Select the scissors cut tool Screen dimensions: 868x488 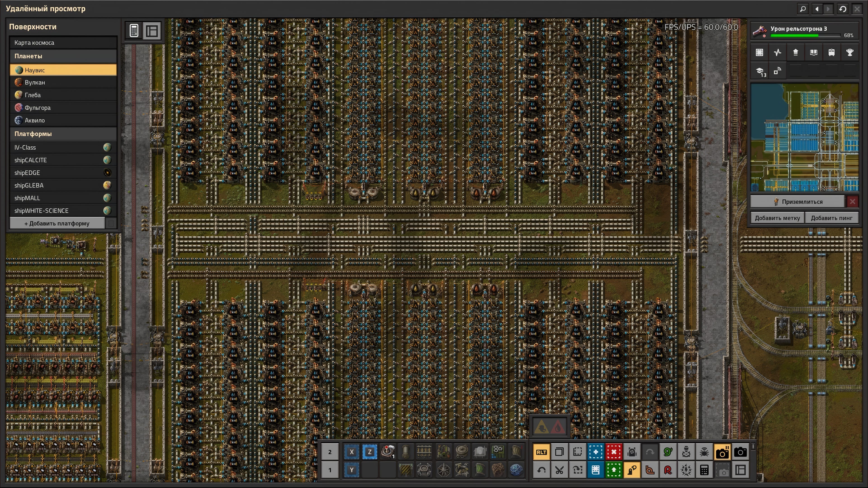pyautogui.click(x=559, y=470)
